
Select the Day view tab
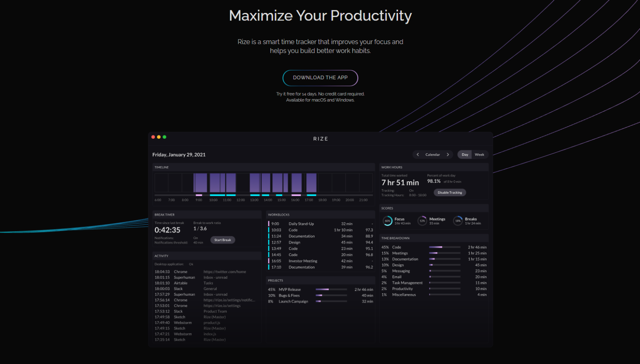[x=465, y=155]
